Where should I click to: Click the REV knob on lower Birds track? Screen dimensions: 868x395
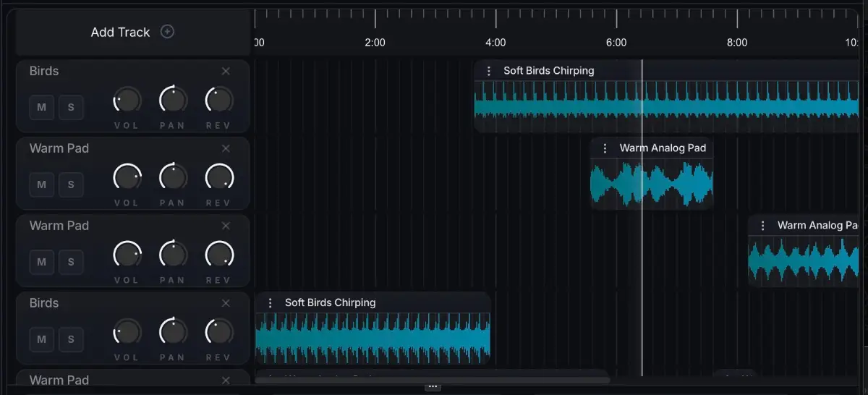(x=219, y=332)
